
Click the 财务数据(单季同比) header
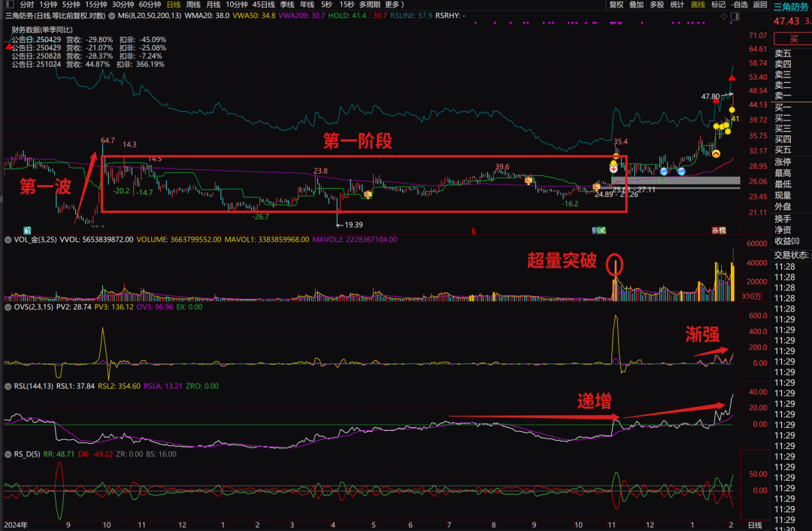42,30
